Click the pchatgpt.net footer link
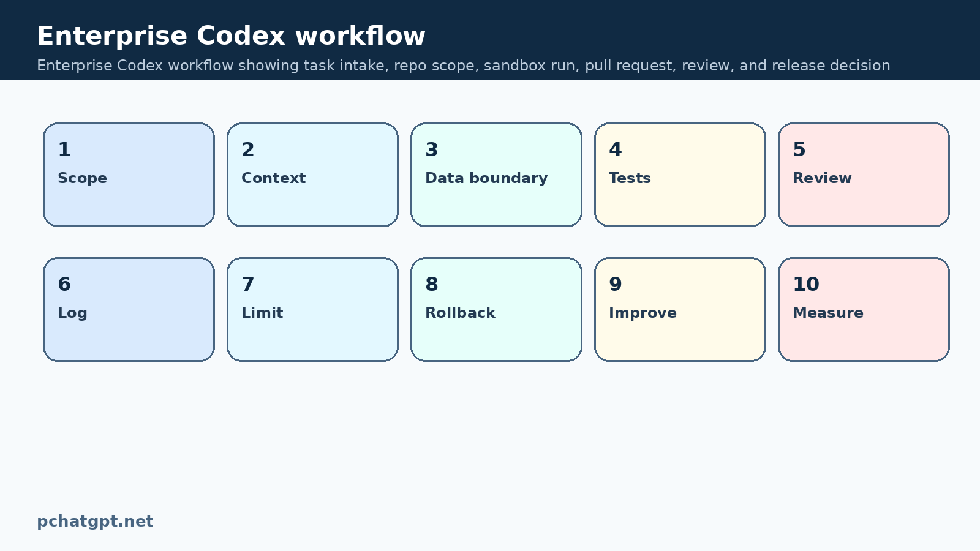Screen dimensions: 980x551 tap(95, 522)
